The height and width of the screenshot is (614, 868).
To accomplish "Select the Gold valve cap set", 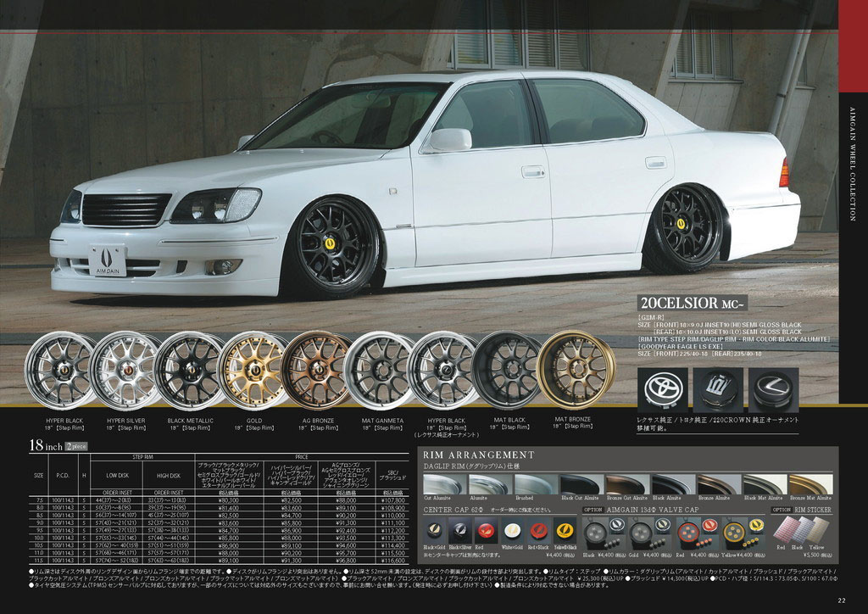I will coord(648,533).
